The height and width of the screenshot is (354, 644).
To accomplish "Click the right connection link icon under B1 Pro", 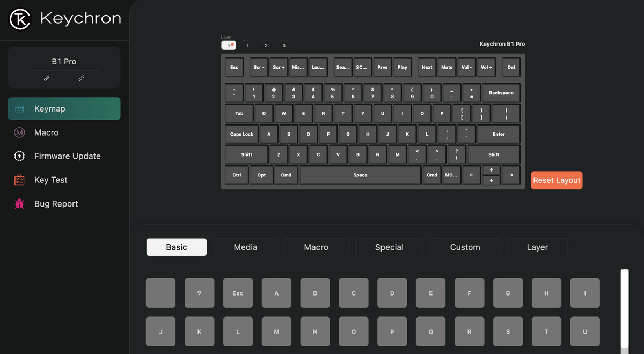I will 82,78.
